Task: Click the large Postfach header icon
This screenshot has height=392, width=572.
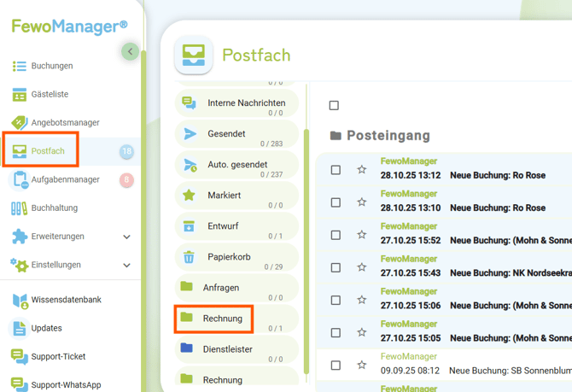Action: 194,56
